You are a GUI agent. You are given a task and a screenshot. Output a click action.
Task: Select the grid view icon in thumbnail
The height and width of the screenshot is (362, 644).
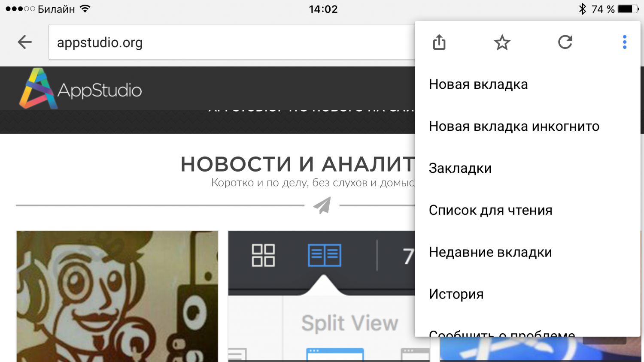pos(263,256)
